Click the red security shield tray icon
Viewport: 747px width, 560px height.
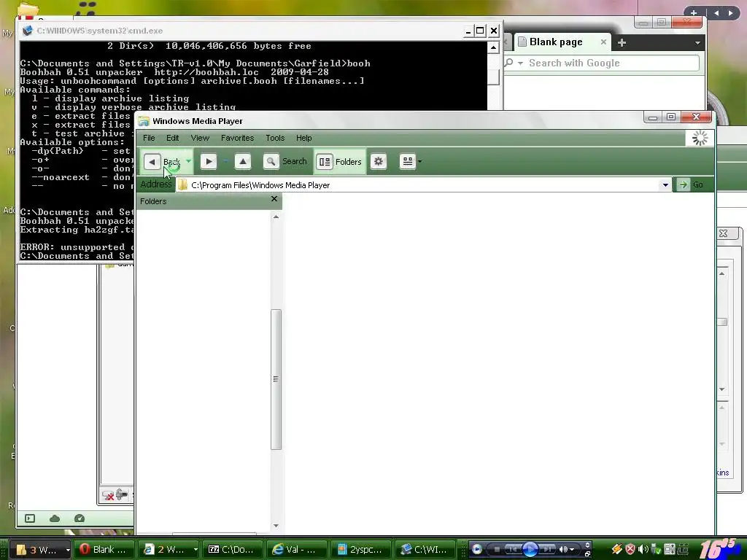[630, 550]
